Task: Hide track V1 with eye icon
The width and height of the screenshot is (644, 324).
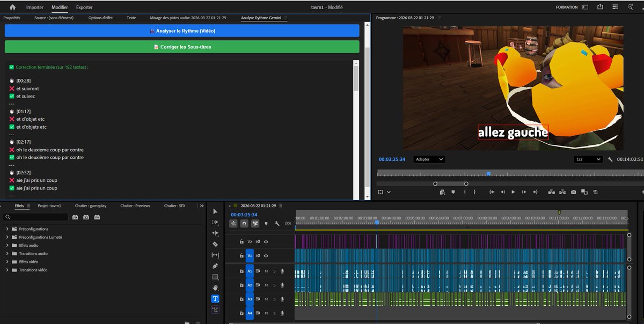Action: (x=266, y=256)
